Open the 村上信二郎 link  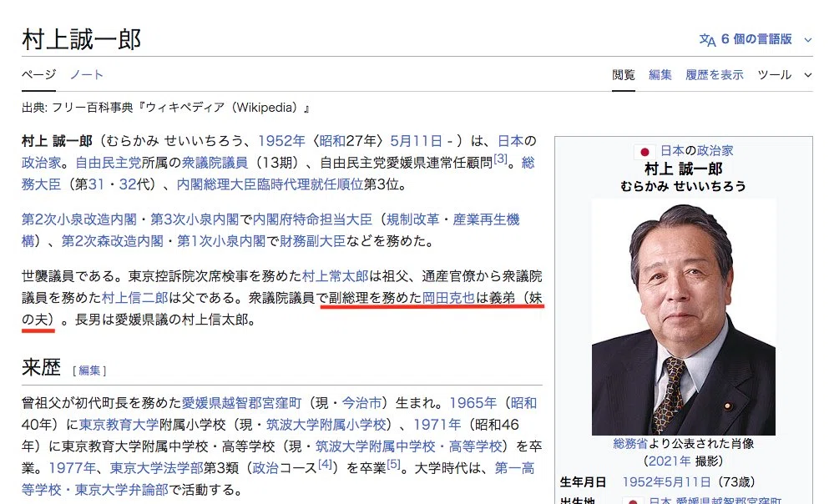tap(134, 298)
